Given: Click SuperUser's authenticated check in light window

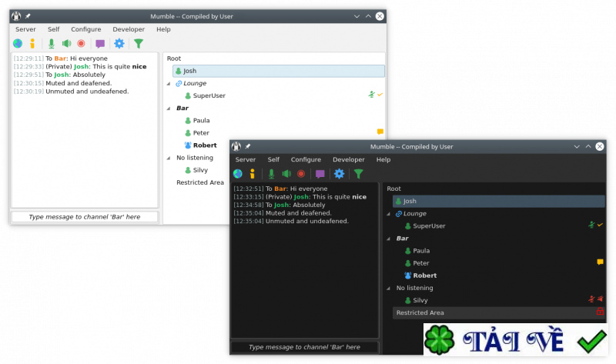Looking at the screenshot, I should (x=380, y=95).
